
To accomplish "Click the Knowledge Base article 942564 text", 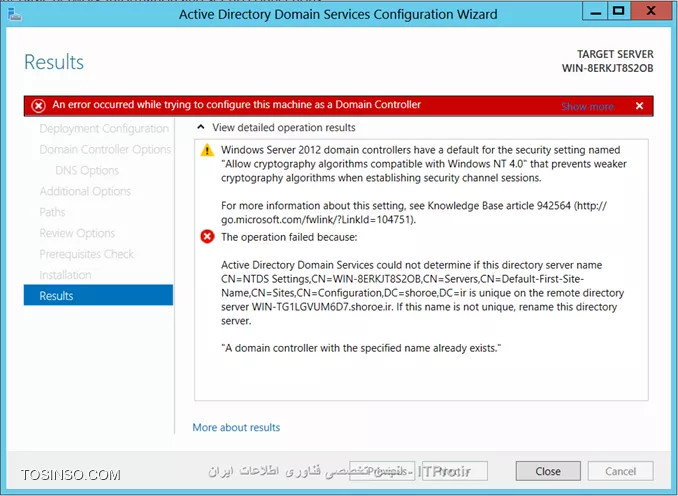I will coord(499,205).
